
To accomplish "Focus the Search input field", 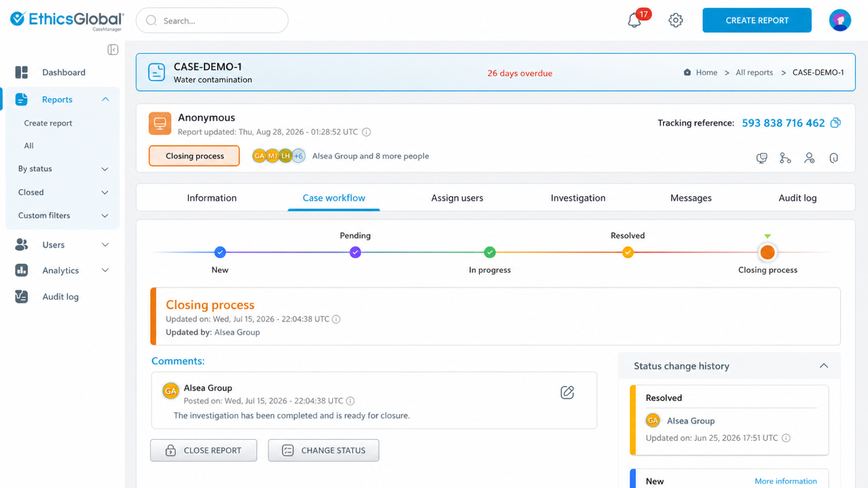I will click(x=212, y=20).
